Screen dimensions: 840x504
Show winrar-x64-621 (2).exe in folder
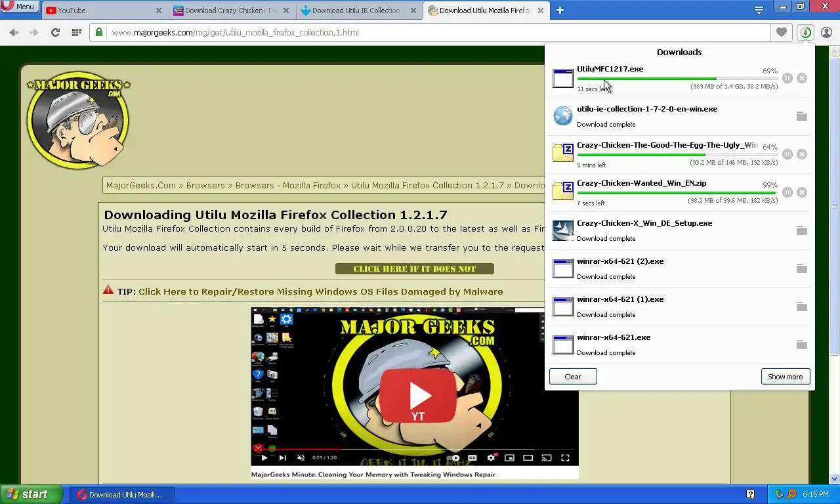click(x=801, y=268)
